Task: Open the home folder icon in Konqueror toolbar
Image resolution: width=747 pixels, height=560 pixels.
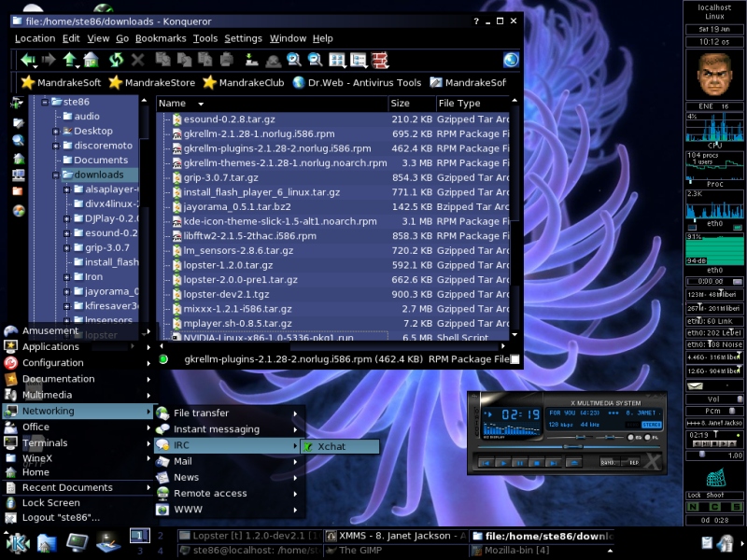Action: pos(91,60)
